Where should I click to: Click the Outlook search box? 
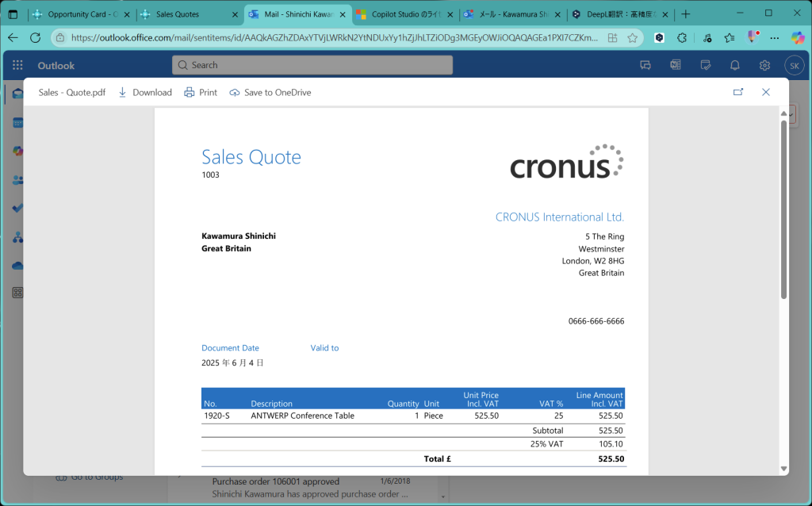[312, 65]
